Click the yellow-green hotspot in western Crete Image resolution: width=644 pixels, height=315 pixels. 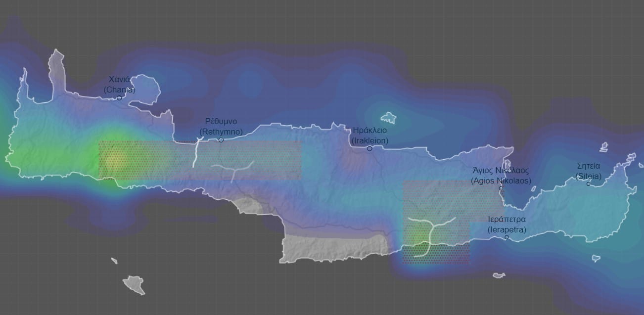(x=115, y=159)
